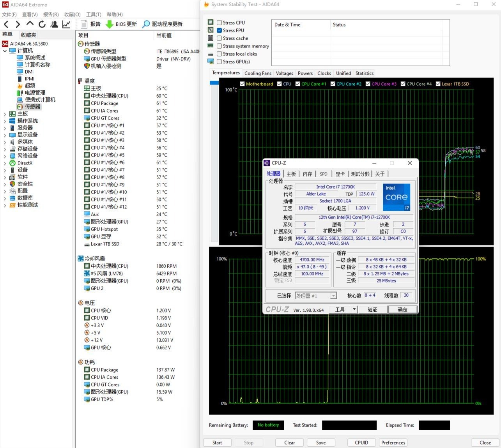Go up one level with up arrow

pyautogui.click(x=30, y=24)
